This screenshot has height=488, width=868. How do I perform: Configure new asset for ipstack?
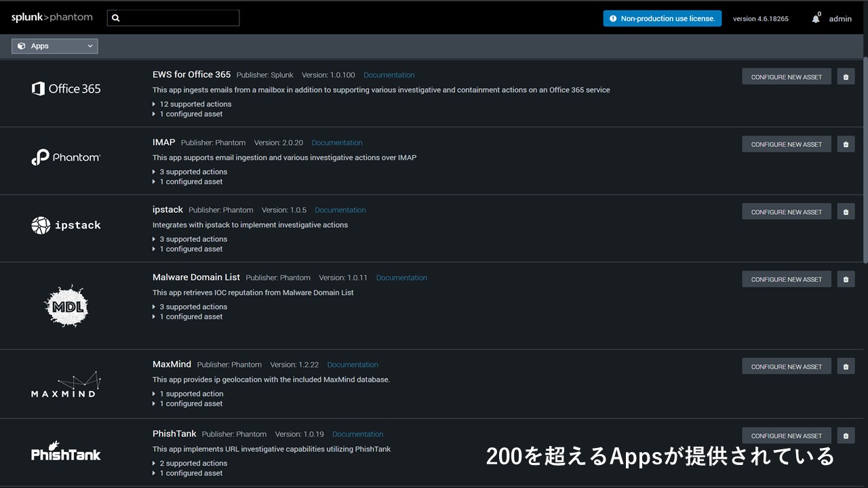click(x=787, y=211)
